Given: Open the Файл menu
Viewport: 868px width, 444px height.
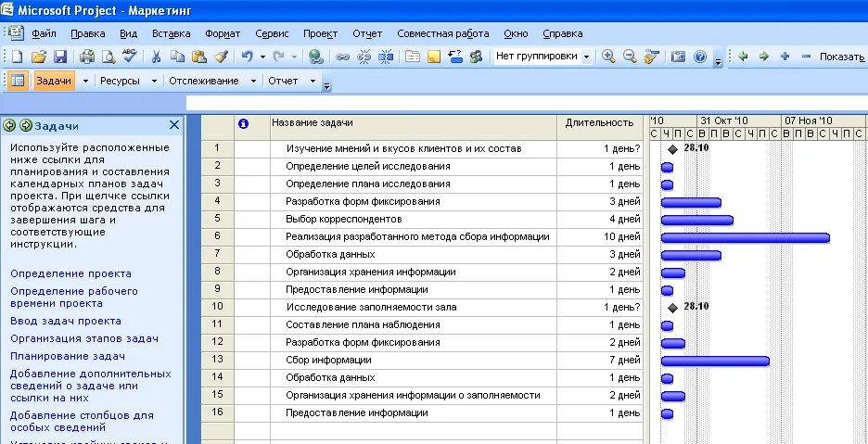Looking at the screenshot, I should (44, 33).
